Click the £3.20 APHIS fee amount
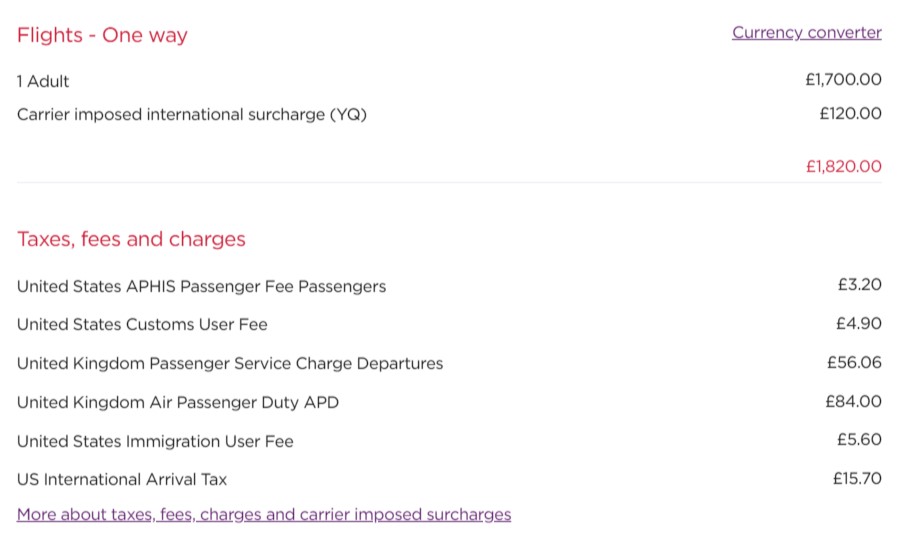902x547 pixels. point(859,284)
